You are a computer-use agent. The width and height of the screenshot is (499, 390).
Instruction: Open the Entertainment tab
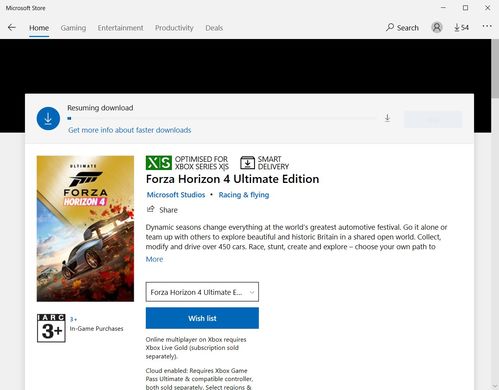point(120,28)
